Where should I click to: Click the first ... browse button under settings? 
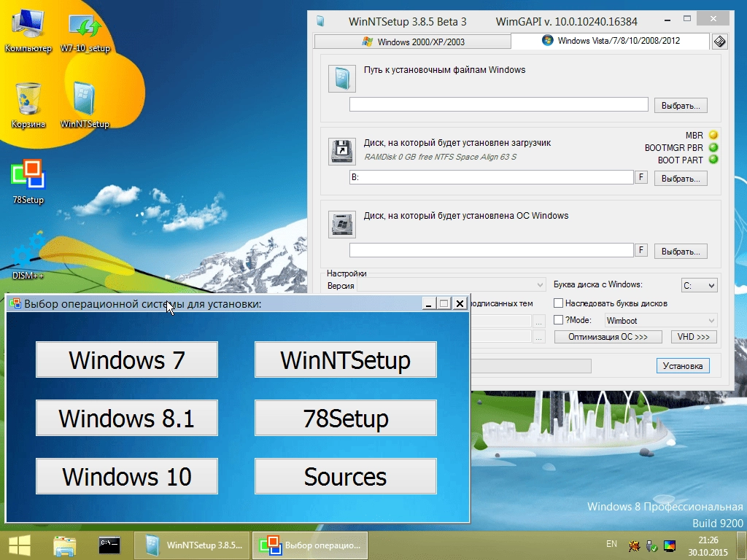click(538, 322)
